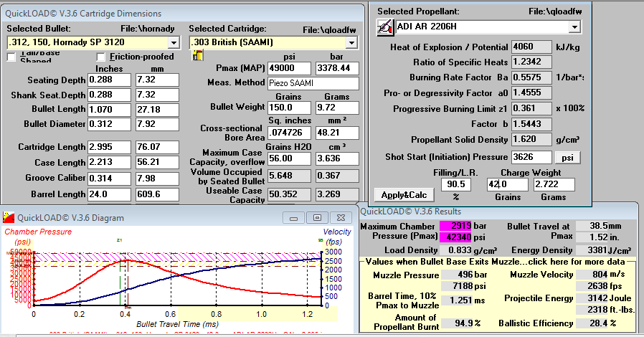Click the Seating Depth mm field

[x=157, y=80]
